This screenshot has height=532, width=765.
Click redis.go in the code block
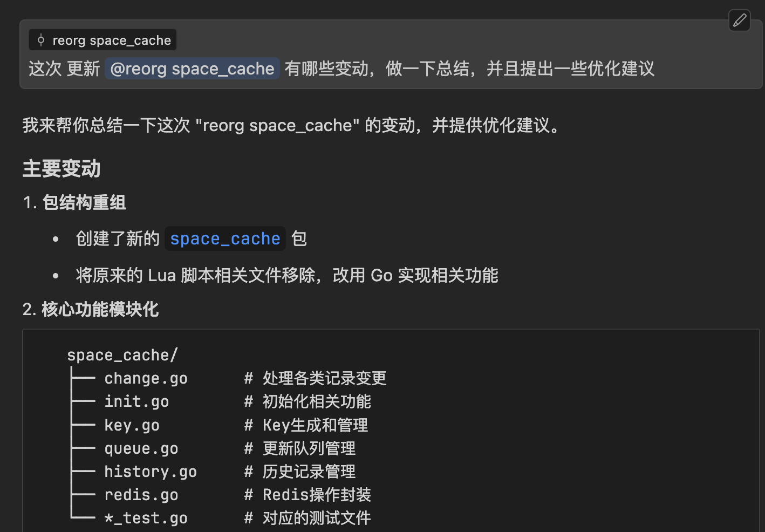[141, 495]
